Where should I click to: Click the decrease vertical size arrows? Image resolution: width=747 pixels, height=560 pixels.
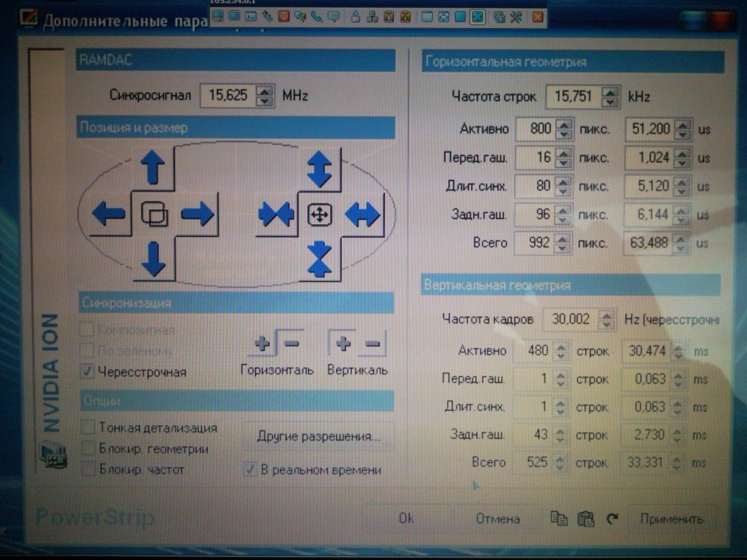coord(319,259)
